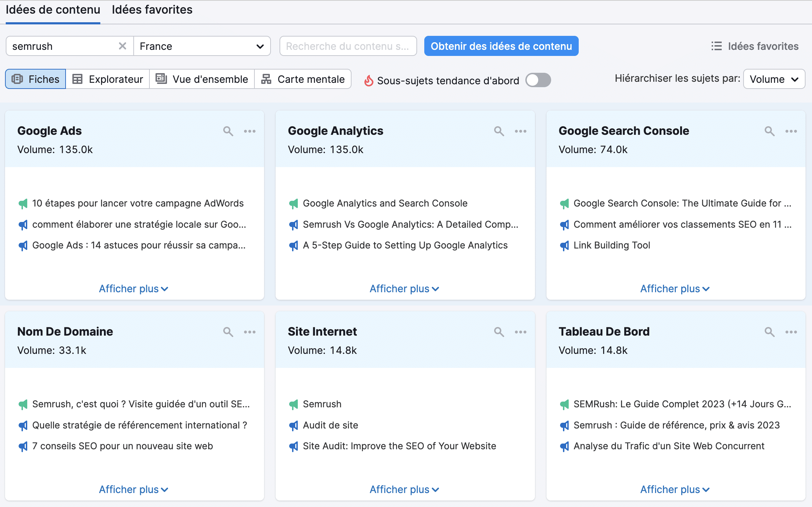Select the Fiches view
Screen dimensions: 812x507
pyautogui.click(x=35, y=79)
